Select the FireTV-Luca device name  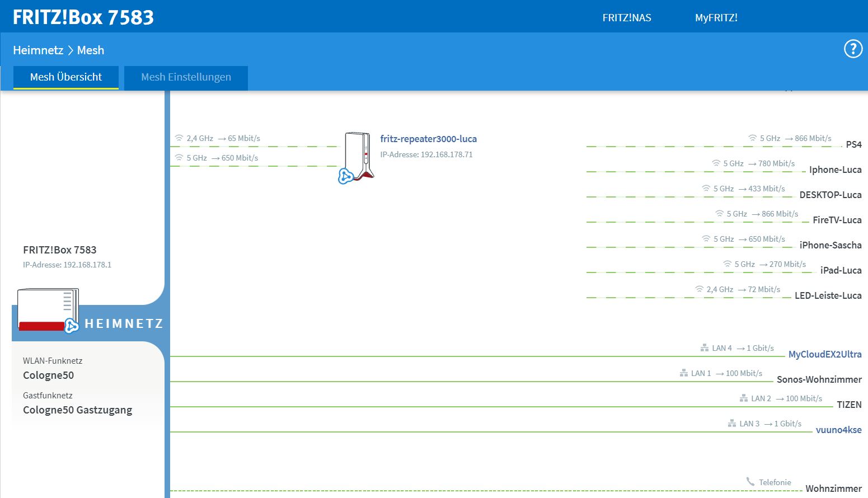click(837, 220)
